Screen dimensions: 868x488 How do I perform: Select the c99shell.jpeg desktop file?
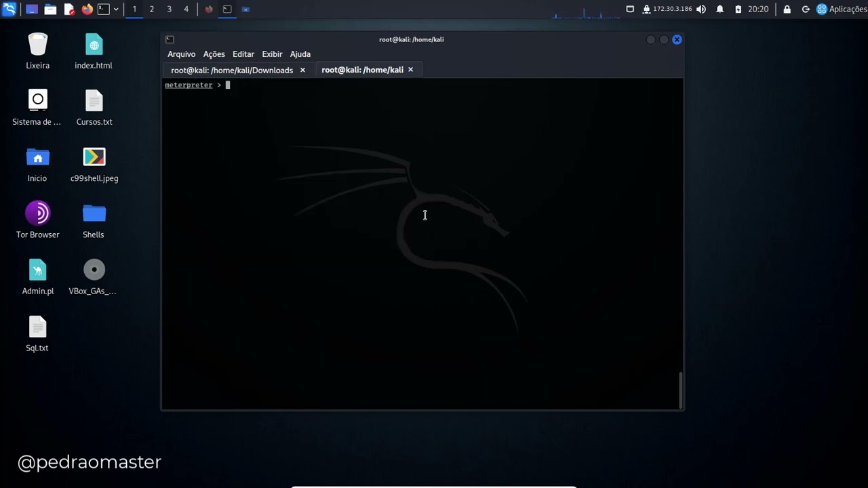click(94, 164)
